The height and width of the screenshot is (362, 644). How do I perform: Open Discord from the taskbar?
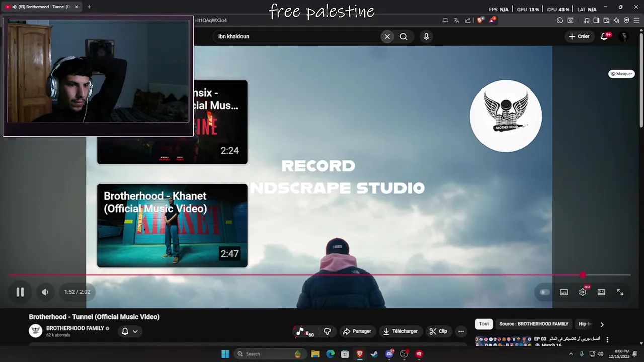[389, 354]
